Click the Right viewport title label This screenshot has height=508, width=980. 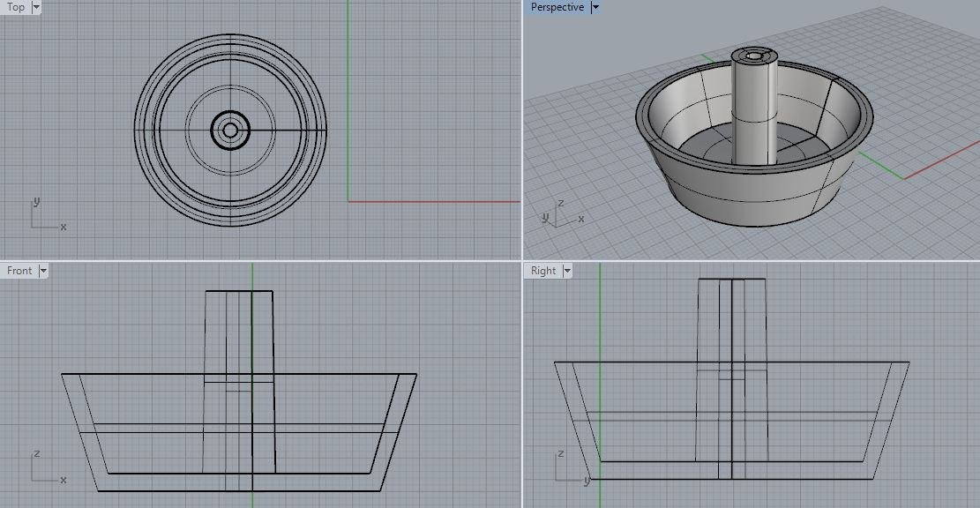tap(543, 271)
